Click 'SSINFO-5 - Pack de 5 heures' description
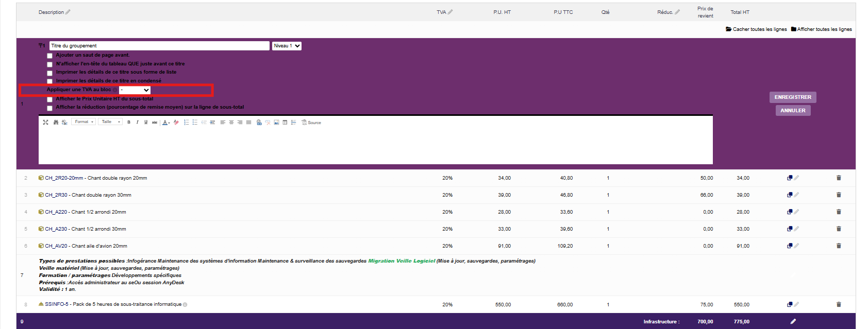 113,304
